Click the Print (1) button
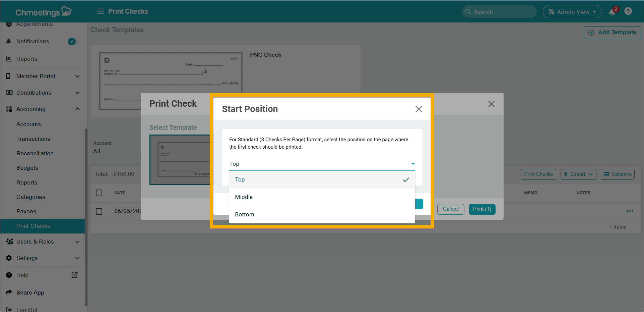This screenshot has height=312, width=644. (482, 209)
